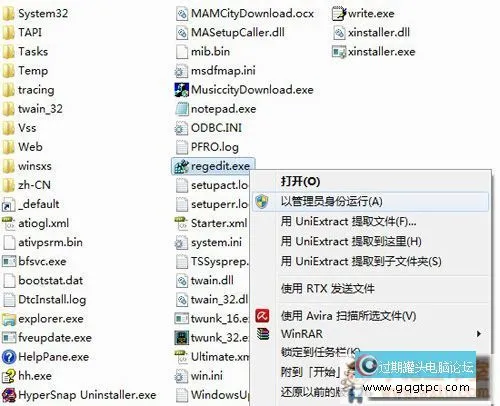500x406 pixels.
Task: Click the write.exe icon
Action: tap(339, 14)
